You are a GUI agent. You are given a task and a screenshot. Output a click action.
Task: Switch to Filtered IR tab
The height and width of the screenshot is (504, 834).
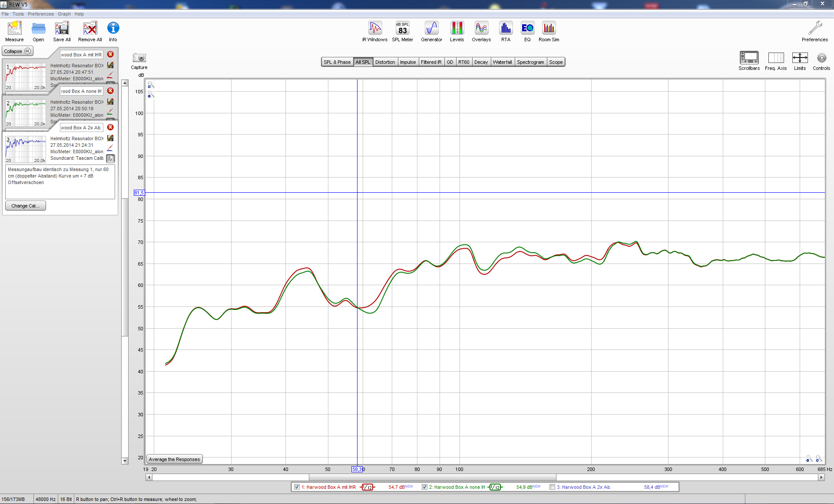coord(431,62)
